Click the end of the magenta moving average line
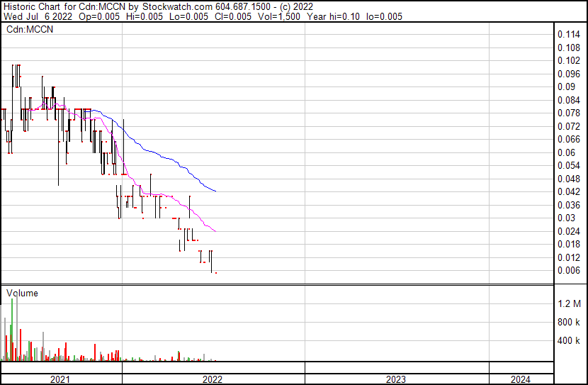The image size is (588, 385). [215, 231]
